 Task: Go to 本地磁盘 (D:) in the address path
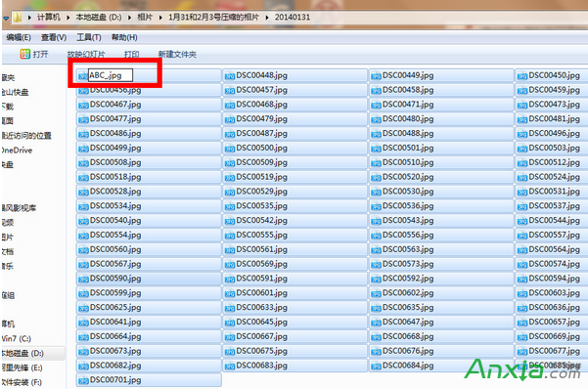(x=99, y=18)
